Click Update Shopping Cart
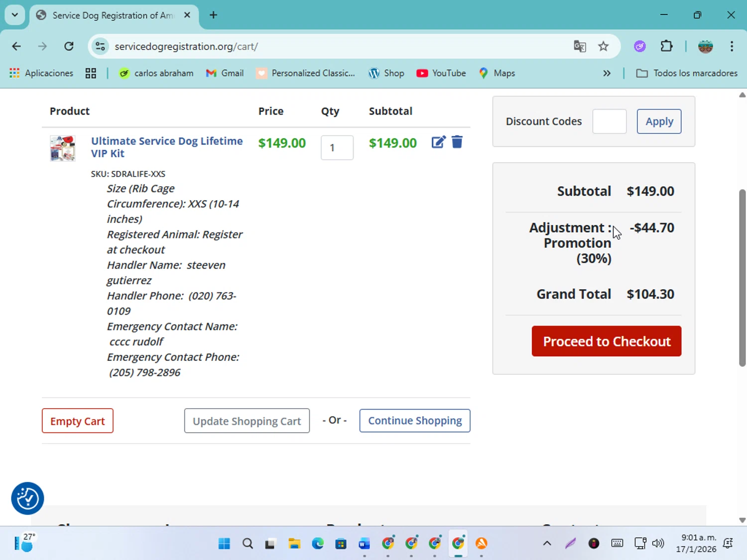 click(x=247, y=421)
